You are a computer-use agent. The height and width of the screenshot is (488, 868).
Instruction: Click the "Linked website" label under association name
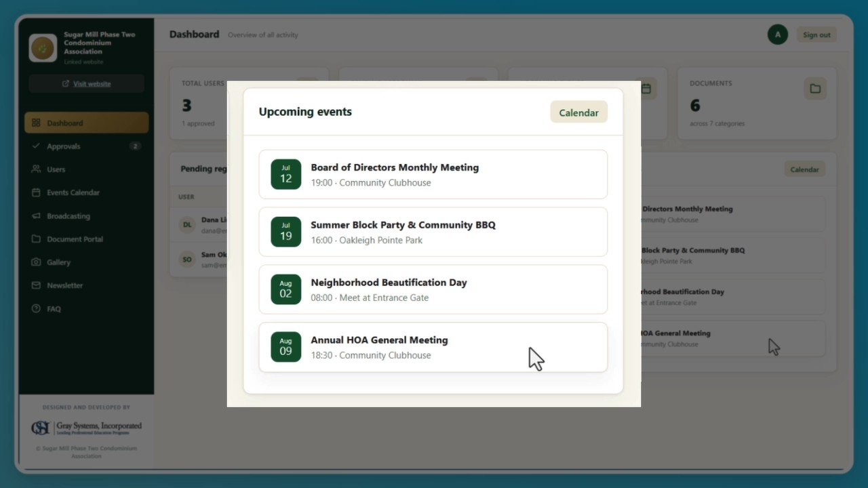(x=83, y=62)
